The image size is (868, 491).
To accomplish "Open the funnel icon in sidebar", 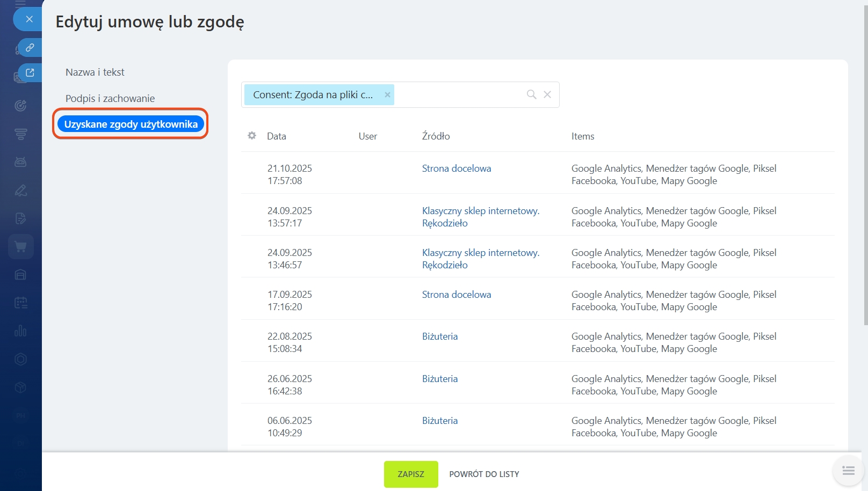I will tap(20, 134).
